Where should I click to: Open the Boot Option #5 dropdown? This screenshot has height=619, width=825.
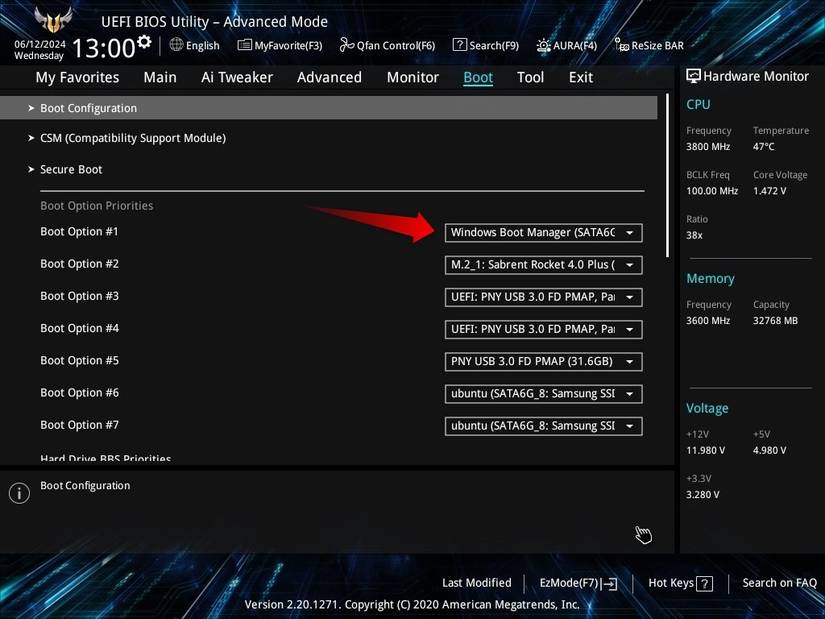point(543,361)
